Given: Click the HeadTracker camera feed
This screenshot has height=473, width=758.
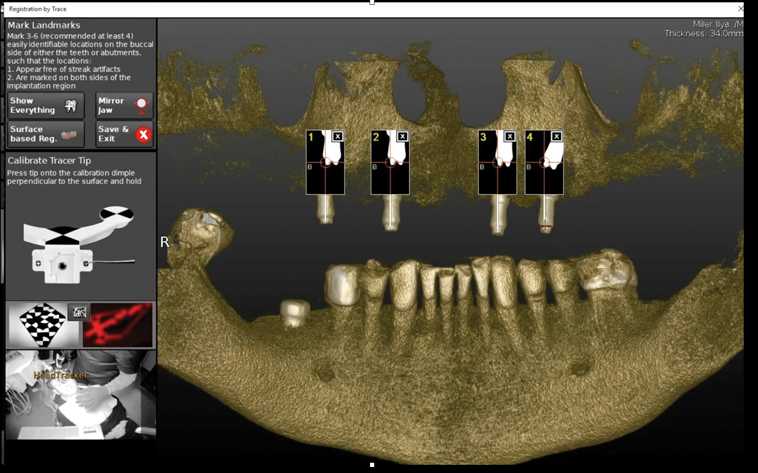Looking at the screenshot, I should tap(81, 395).
